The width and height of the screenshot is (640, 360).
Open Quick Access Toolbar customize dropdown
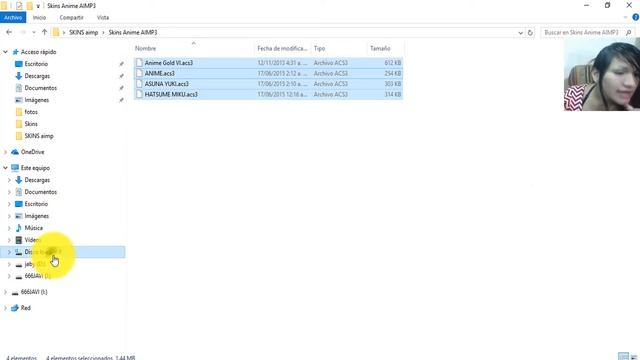pyautogui.click(x=38, y=6)
